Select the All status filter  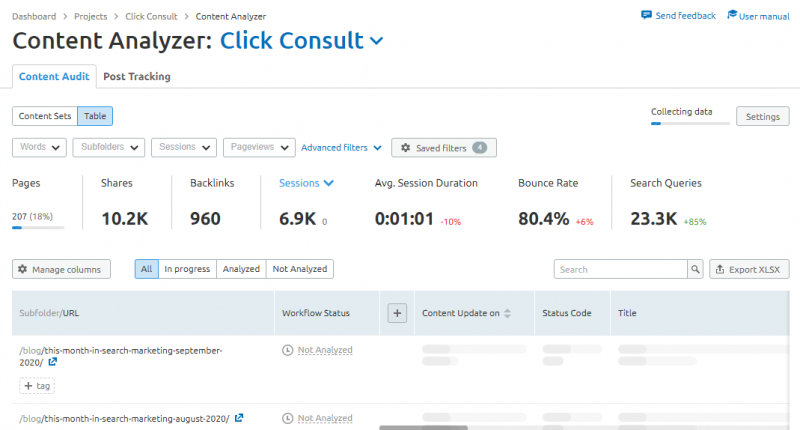click(146, 269)
